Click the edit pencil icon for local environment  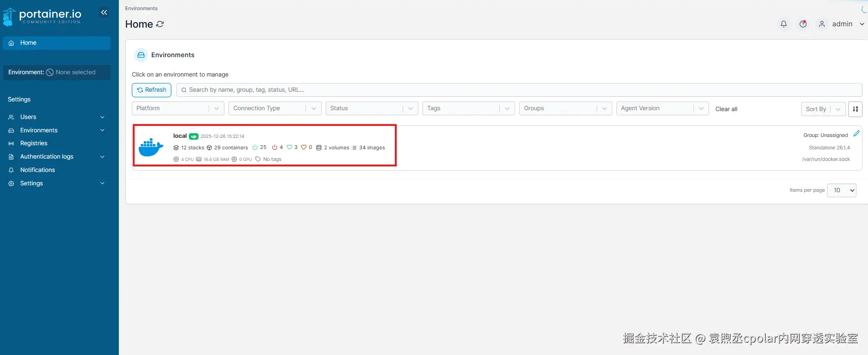pyautogui.click(x=856, y=134)
